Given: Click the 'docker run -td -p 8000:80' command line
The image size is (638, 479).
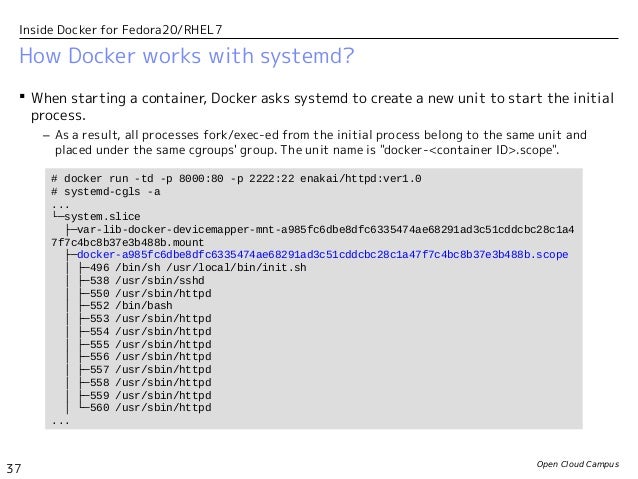Looking at the screenshot, I should coord(236,179).
